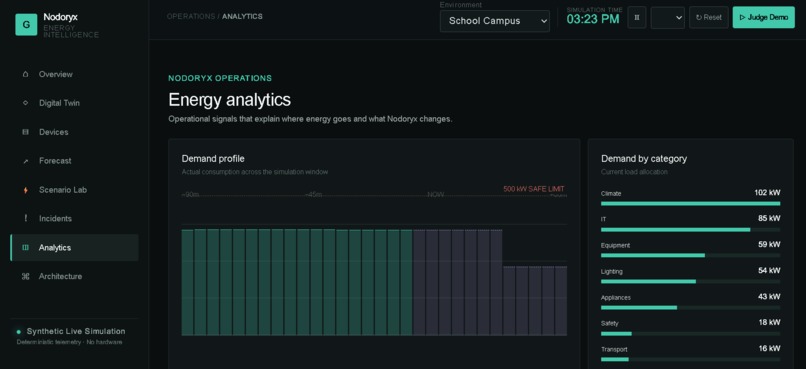Open Incidents via the exclamation icon
Image resolution: width=806 pixels, height=369 pixels.
pos(26,218)
